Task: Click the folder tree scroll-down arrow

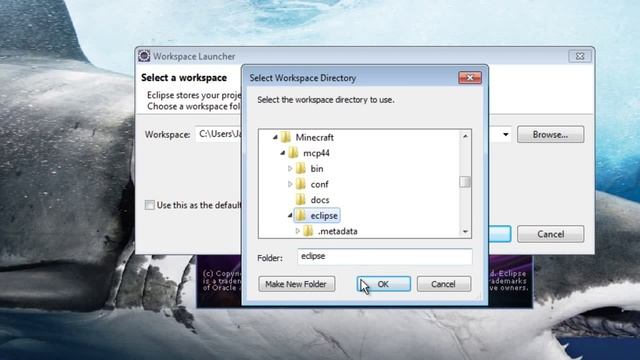Action: (465, 231)
